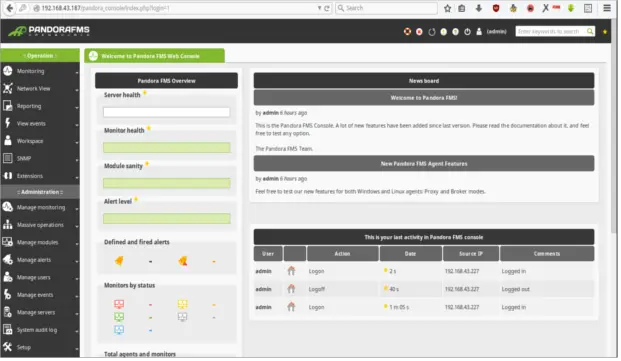The height and width of the screenshot is (361, 621).
Task: Open the Setup tools icon
Action: tap(8, 347)
